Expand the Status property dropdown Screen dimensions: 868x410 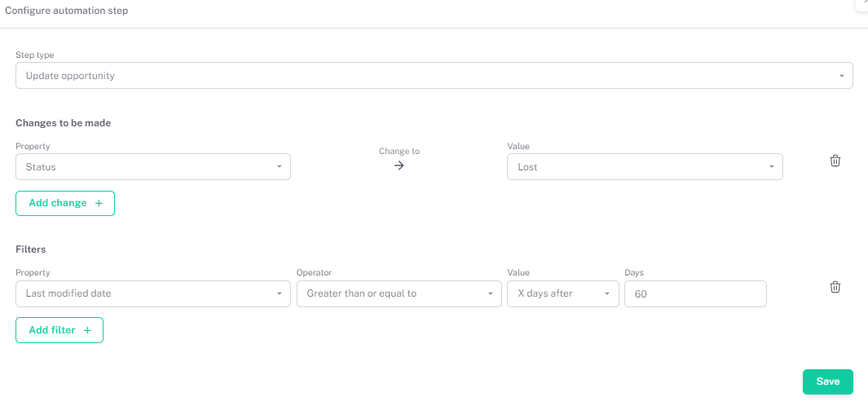153,167
